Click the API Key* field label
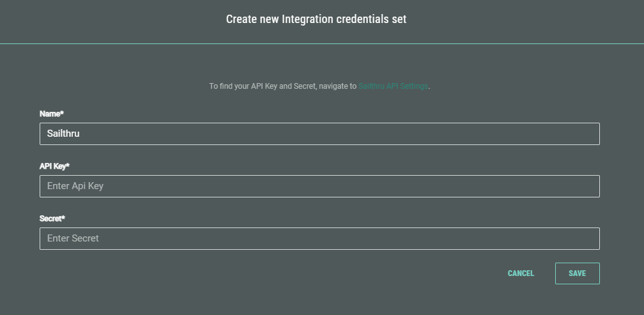The width and height of the screenshot is (644, 315). coord(54,166)
